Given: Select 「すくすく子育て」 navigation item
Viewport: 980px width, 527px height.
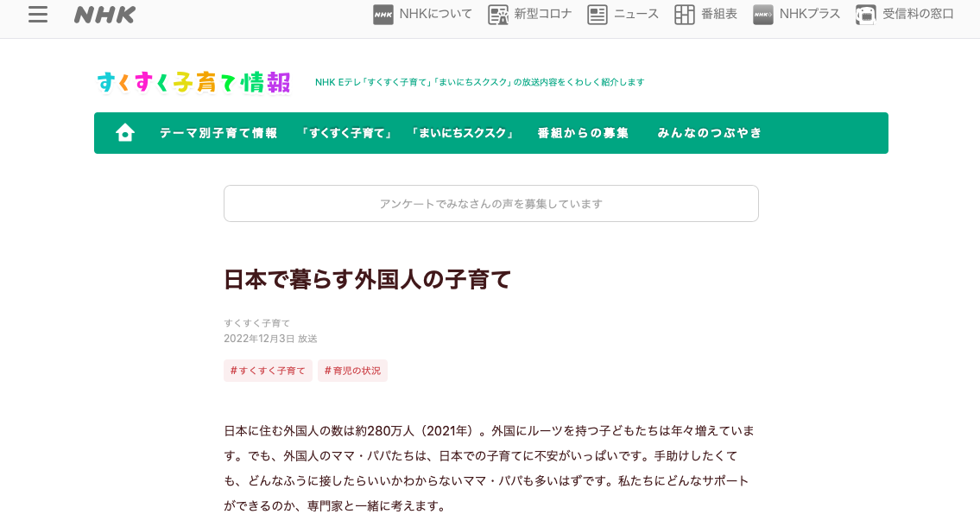Looking at the screenshot, I should (346, 133).
